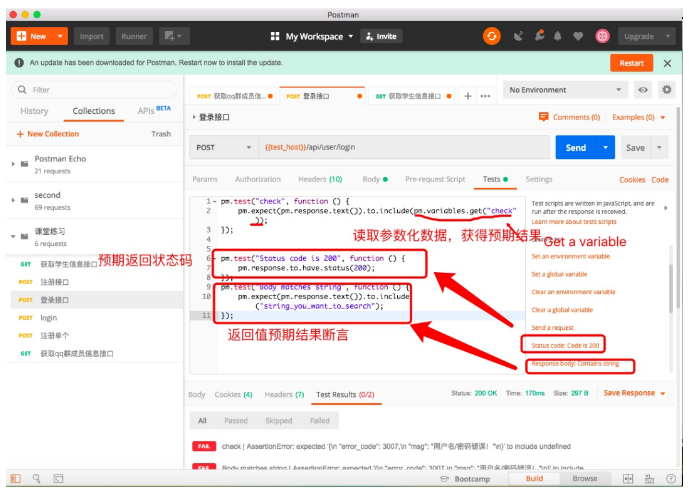This screenshot has height=493, width=689.
Task: Click New Collection link
Action: [48, 134]
